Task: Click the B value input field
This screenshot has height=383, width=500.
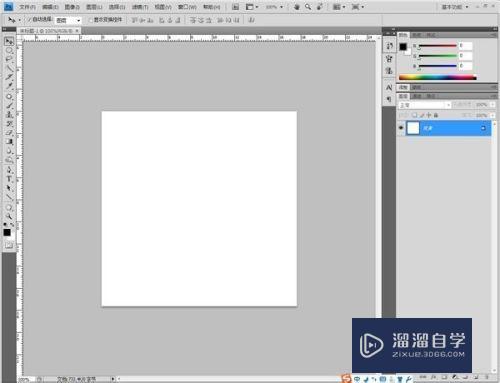Action: click(x=466, y=66)
